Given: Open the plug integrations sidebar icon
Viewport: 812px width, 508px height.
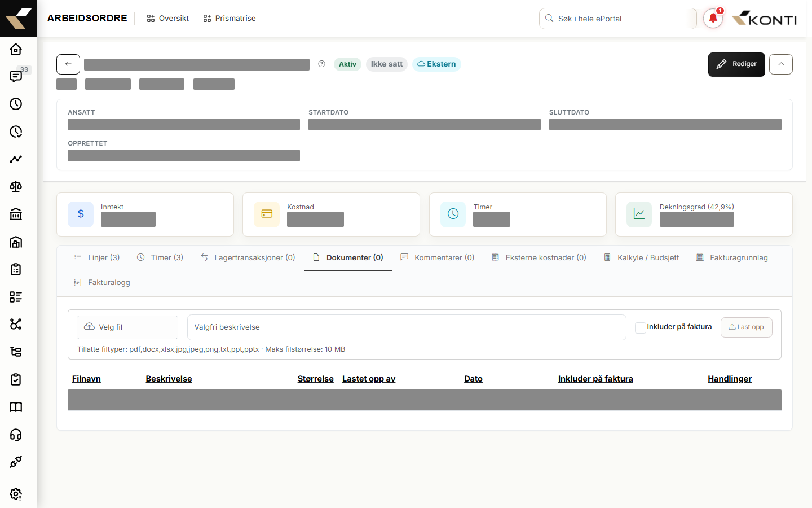Looking at the screenshot, I should [x=16, y=462].
